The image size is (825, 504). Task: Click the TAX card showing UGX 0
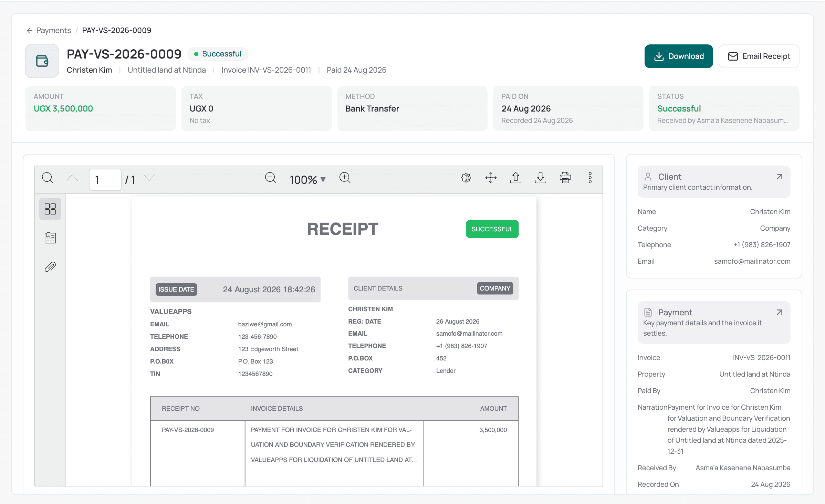coord(257,108)
